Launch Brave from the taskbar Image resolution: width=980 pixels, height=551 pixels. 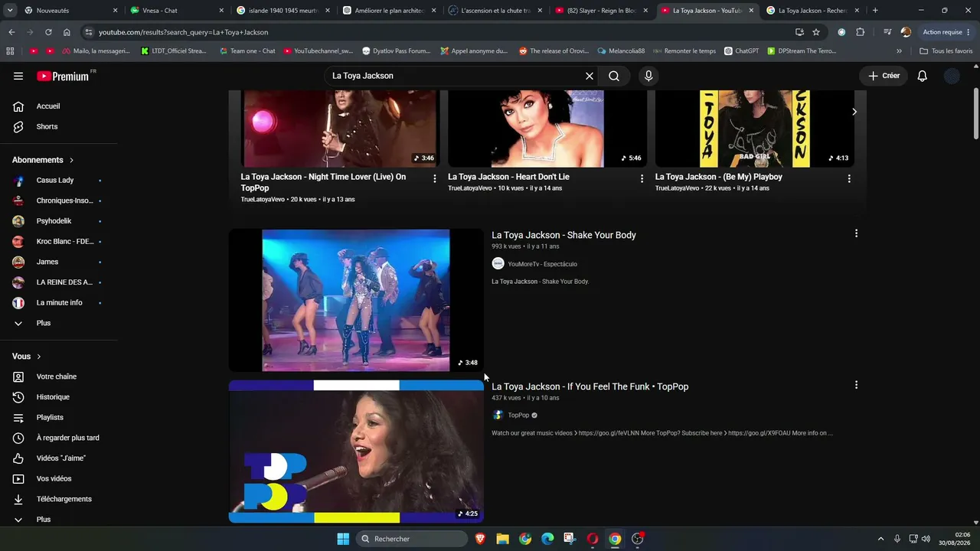480,539
